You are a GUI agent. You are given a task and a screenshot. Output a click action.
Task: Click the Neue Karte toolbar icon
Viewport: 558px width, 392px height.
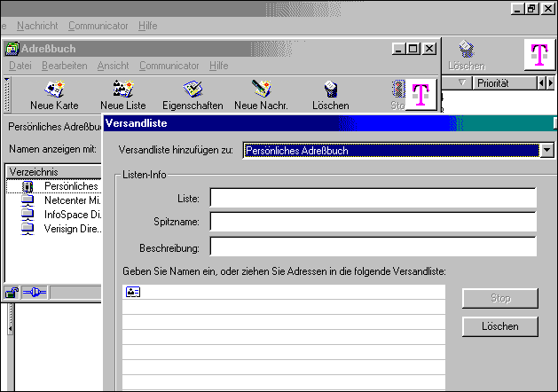pyautogui.click(x=54, y=90)
